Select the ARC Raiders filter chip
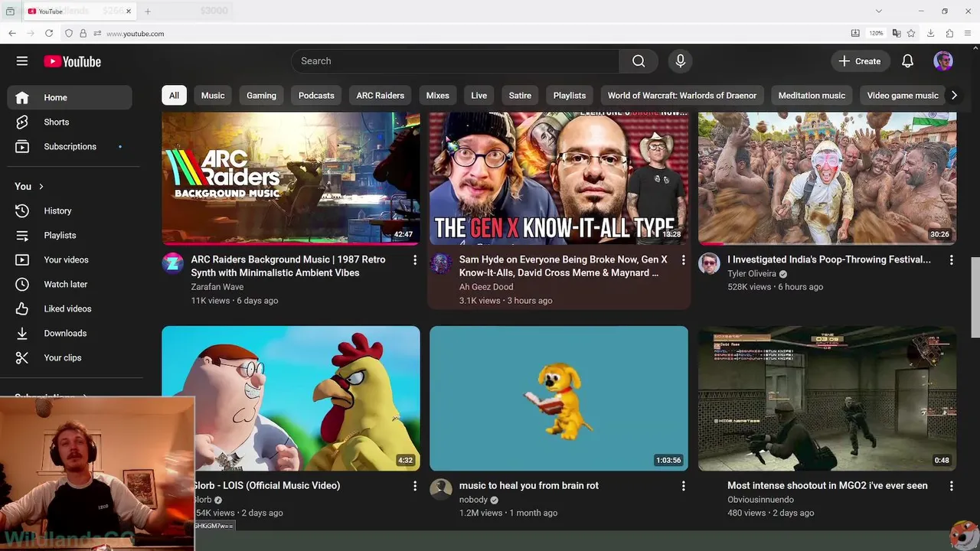 [381, 96]
